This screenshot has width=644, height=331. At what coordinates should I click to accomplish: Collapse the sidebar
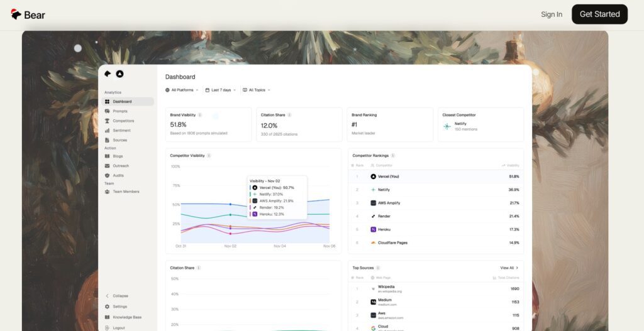[120, 296]
